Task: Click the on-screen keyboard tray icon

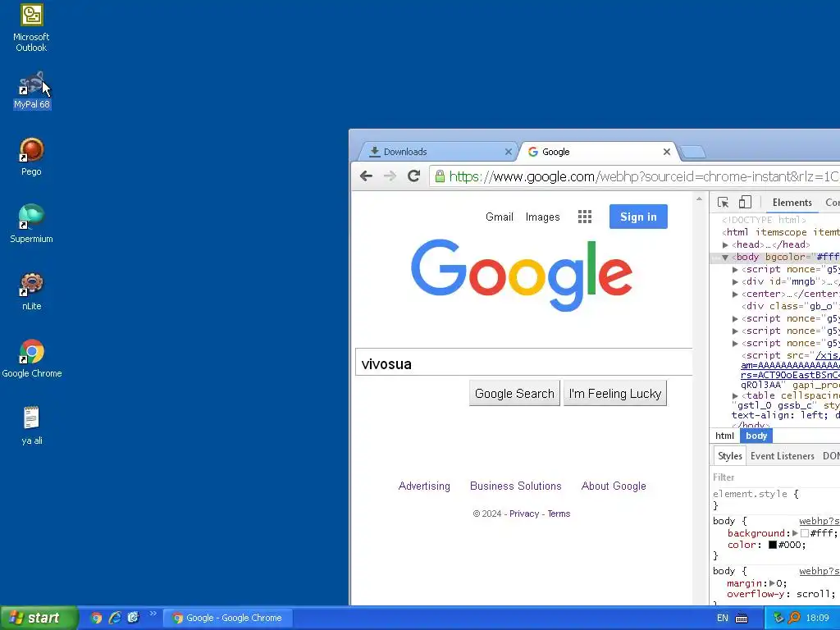Action: [742, 619]
